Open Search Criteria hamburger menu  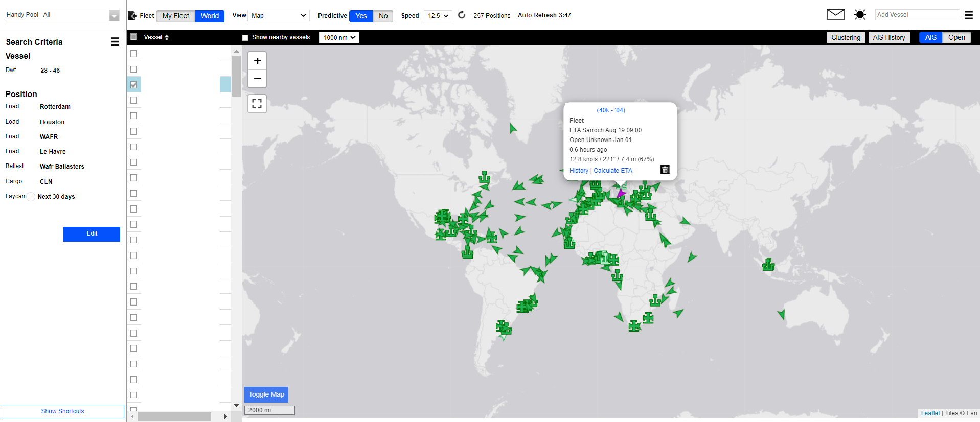115,42
